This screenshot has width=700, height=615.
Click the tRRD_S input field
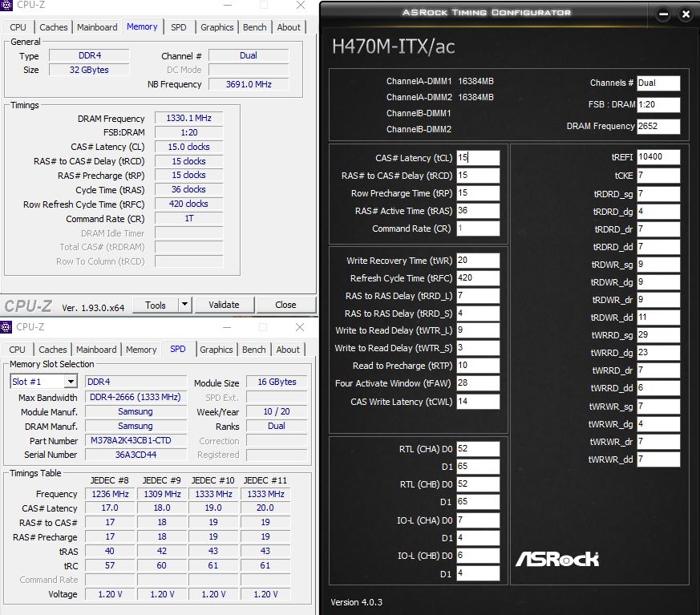coord(478,314)
